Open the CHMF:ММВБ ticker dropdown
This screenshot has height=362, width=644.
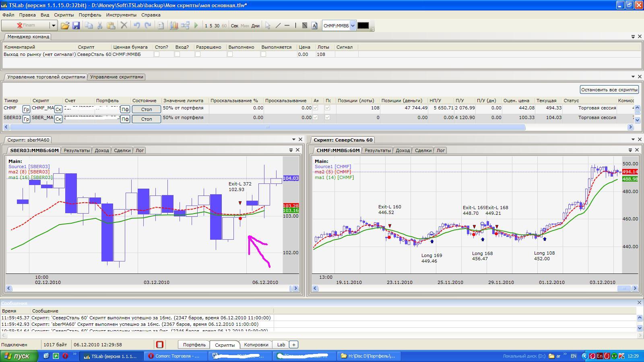coord(353,25)
